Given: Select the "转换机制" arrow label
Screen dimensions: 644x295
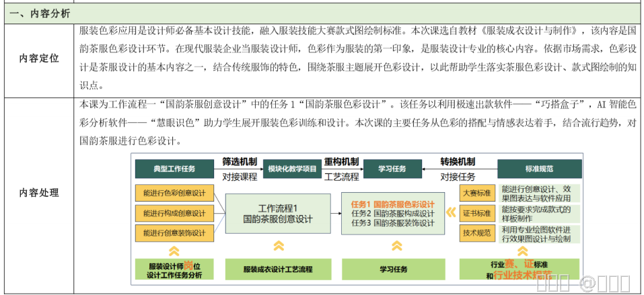Looking at the screenshot, I should click(x=458, y=162).
